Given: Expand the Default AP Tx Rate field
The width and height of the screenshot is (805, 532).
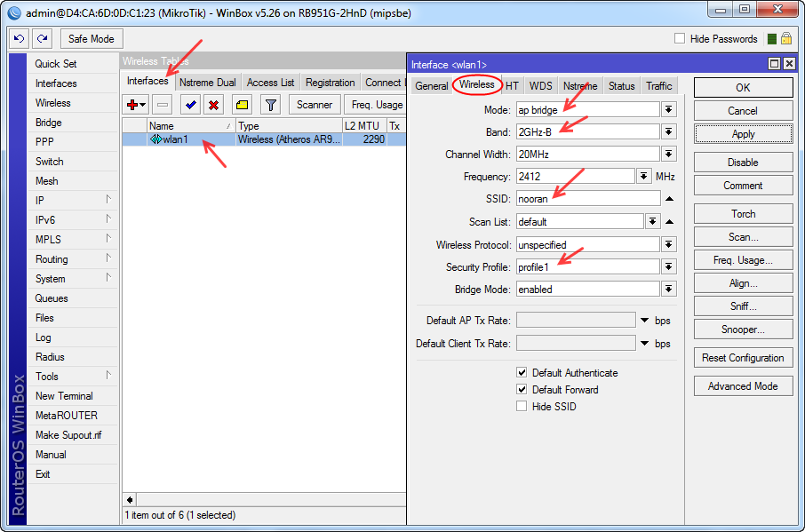Looking at the screenshot, I should pyautogui.click(x=645, y=320).
